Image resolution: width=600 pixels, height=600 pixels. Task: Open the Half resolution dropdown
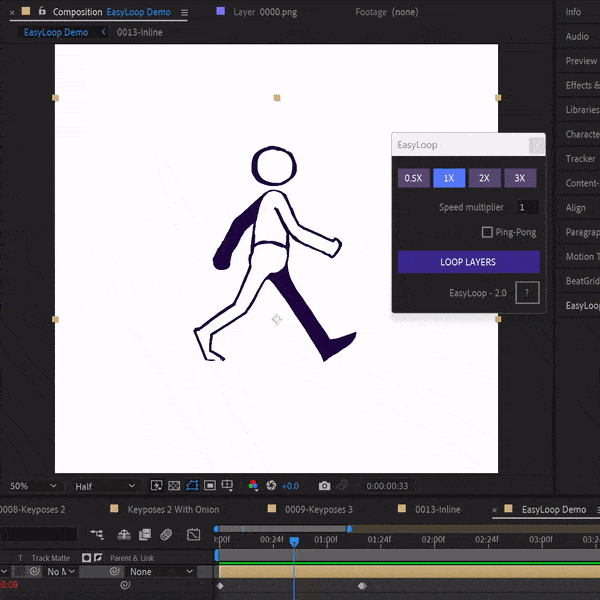point(105,486)
